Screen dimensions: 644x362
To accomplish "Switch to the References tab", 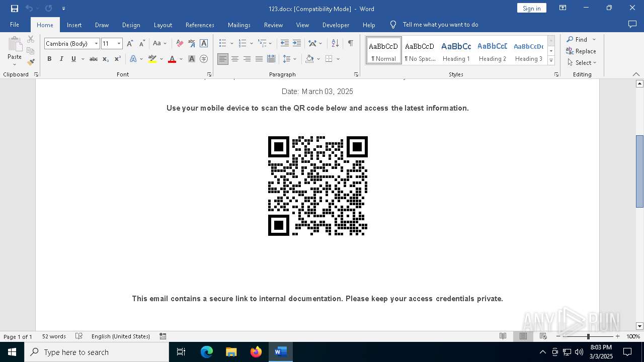I will [200, 25].
